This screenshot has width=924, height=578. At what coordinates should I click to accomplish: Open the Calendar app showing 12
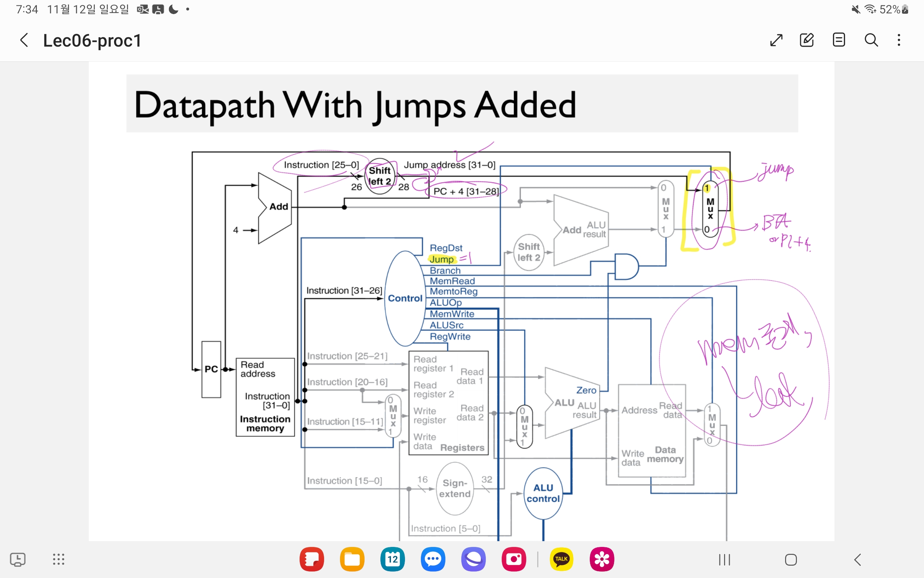click(x=392, y=559)
